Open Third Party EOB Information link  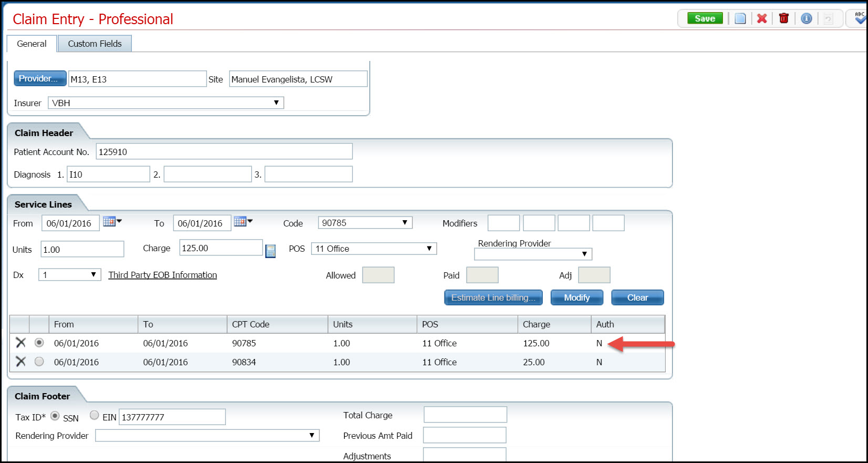(162, 275)
